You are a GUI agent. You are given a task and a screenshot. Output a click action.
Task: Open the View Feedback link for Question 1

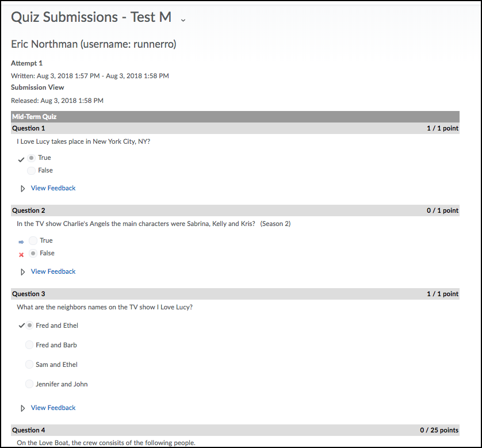pos(53,188)
